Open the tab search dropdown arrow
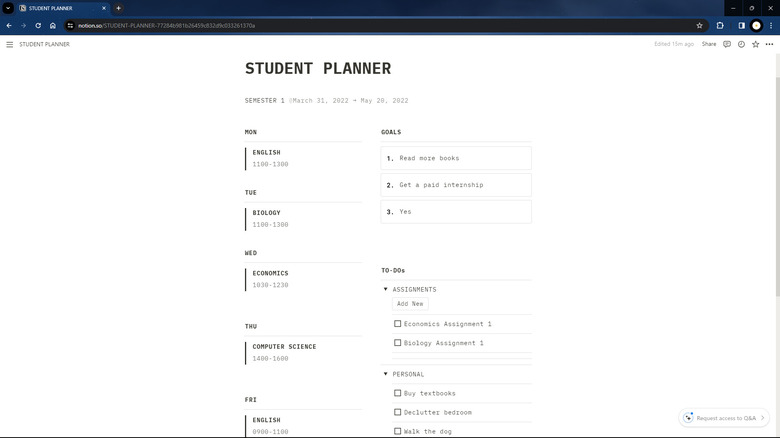Screen dimensions: 780x438 pos(8,8)
